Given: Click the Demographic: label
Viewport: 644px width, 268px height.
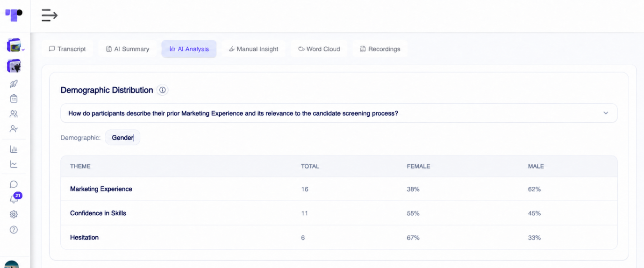Looking at the screenshot, I should pyautogui.click(x=80, y=138).
